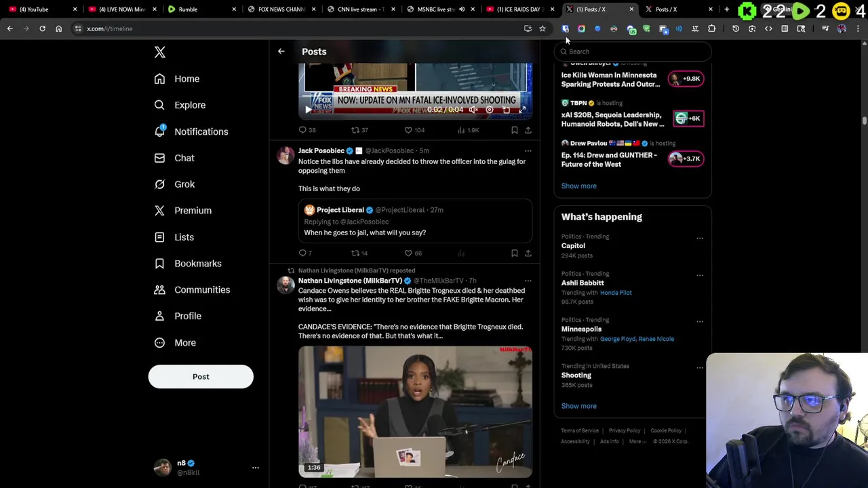The width and height of the screenshot is (868, 488).
Task: Open Grok from the sidebar
Action: 174,184
